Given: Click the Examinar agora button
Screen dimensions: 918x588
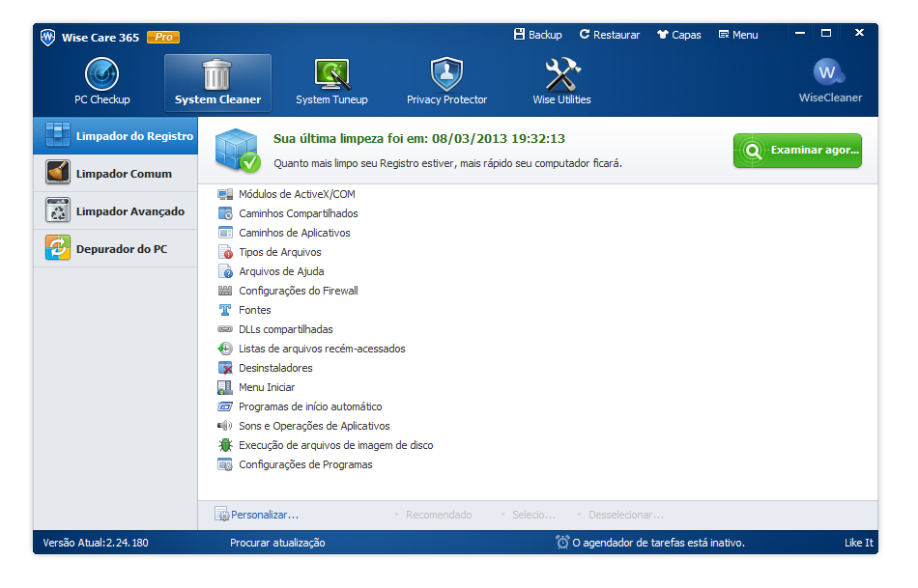Looking at the screenshot, I should tap(797, 151).
